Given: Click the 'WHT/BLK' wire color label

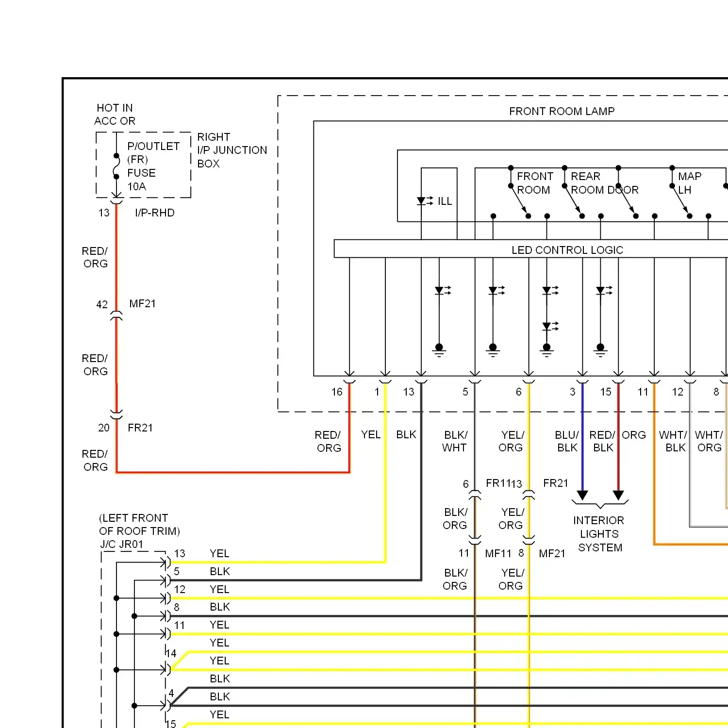Looking at the screenshot, I should [x=673, y=441].
